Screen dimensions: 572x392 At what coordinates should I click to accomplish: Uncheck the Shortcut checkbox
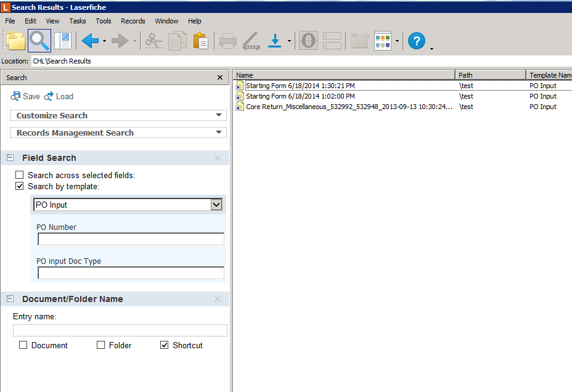tap(164, 345)
